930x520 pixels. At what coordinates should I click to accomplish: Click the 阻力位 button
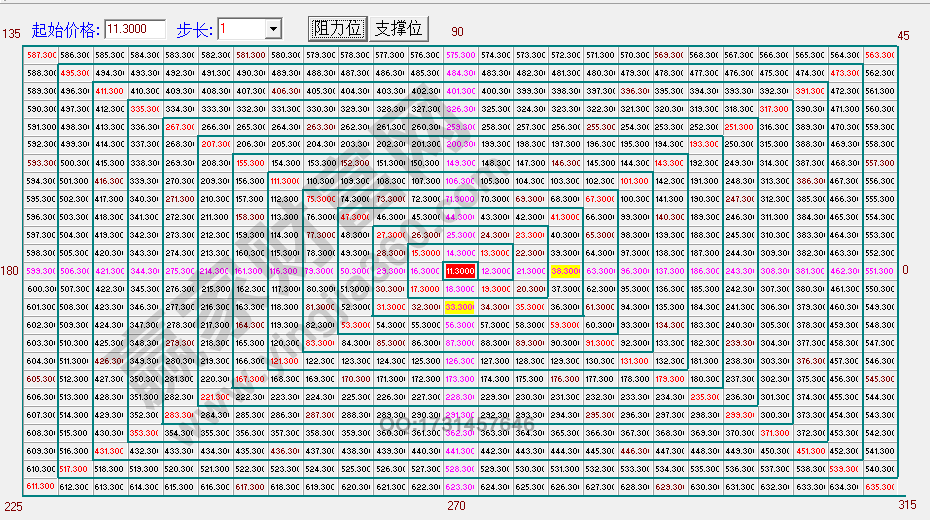tap(337, 28)
